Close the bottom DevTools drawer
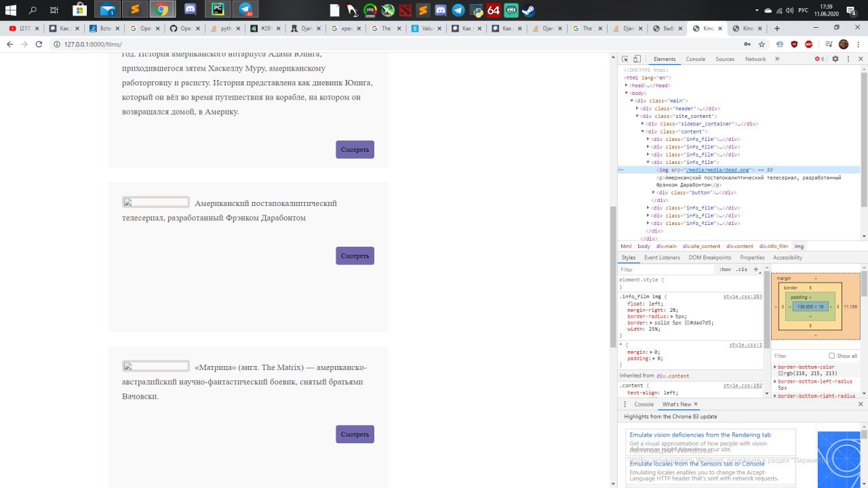The height and width of the screenshot is (488, 868). coord(861,404)
